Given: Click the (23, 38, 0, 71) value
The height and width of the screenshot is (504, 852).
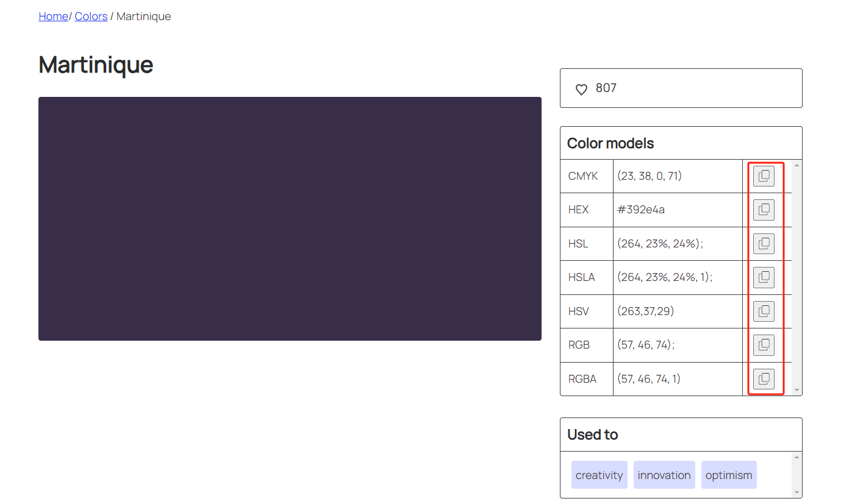Looking at the screenshot, I should [650, 176].
